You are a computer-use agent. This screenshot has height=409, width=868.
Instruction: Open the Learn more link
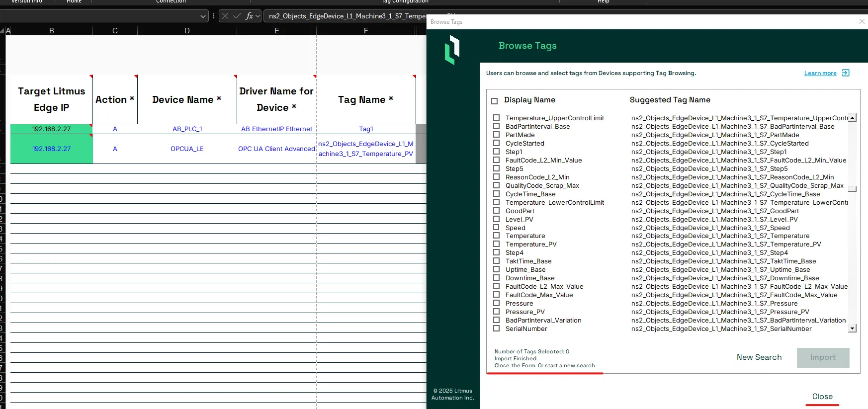820,73
